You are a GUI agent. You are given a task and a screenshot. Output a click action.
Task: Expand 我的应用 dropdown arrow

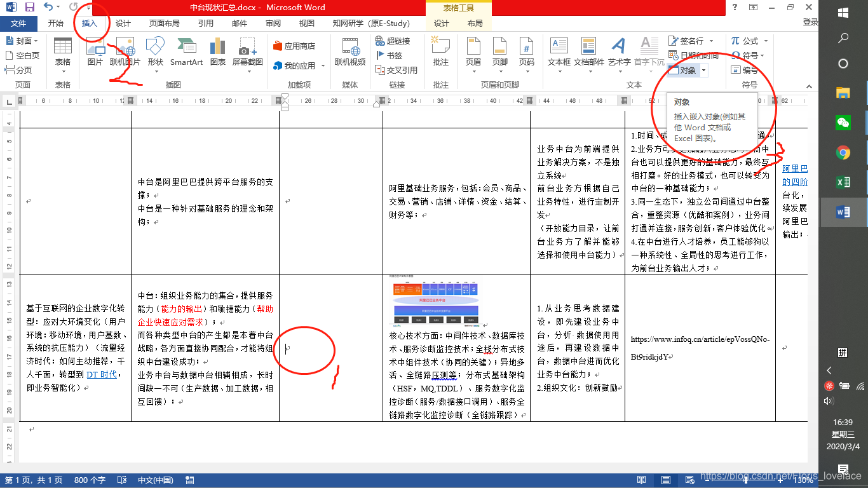coord(323,66)
